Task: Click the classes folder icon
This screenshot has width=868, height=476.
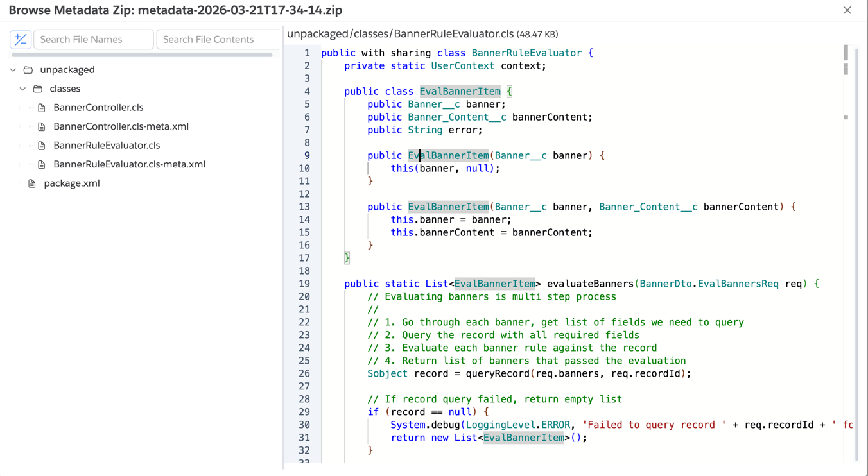Action: (38, 89)
